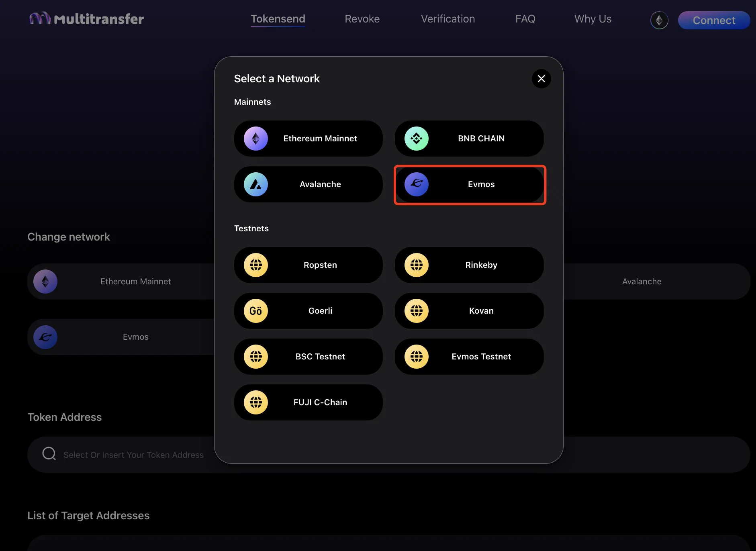The image size is (756, 551).
Task: Select the FUJI C-Chain label
Action: pyautogui.click(x=320, y=402)
